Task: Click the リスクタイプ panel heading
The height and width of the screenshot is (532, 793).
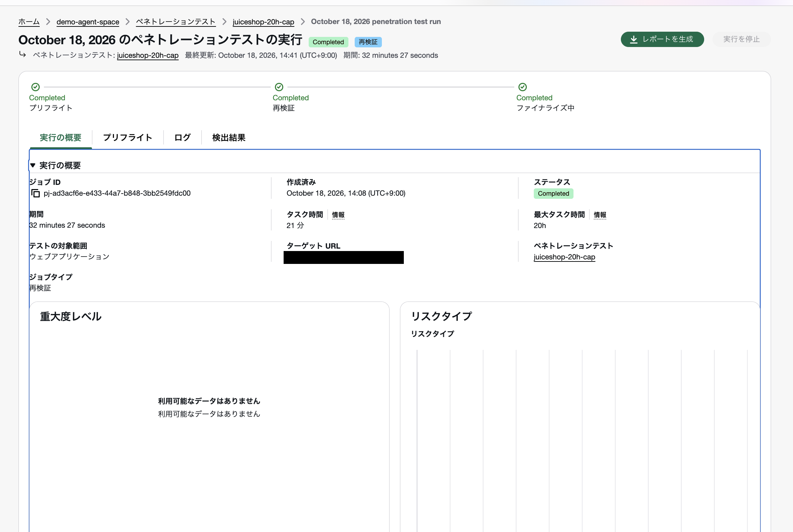Action: 441,316
